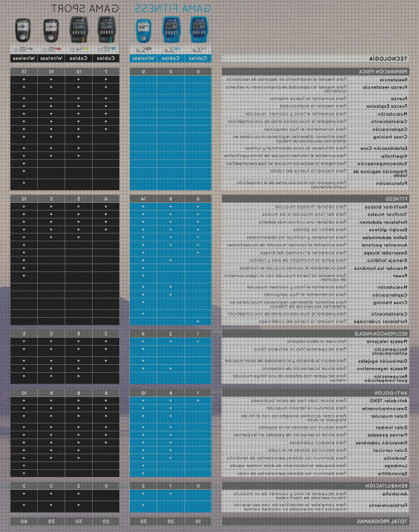Click the 'PREPARACIÓN FÍSICA' section header
This screenshot has width=419, height=532.
315,71
